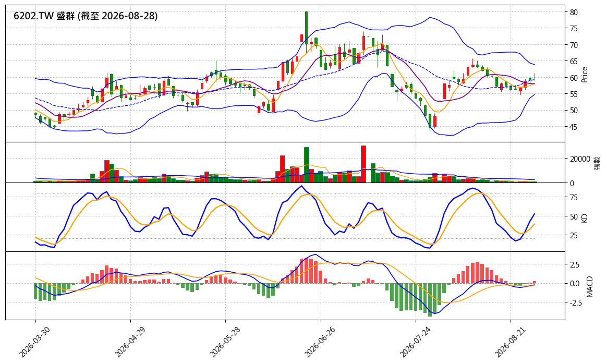Click the tallest green volume bar
The width and height of the screenshot is (607, 364).
(x=306, y=165)
